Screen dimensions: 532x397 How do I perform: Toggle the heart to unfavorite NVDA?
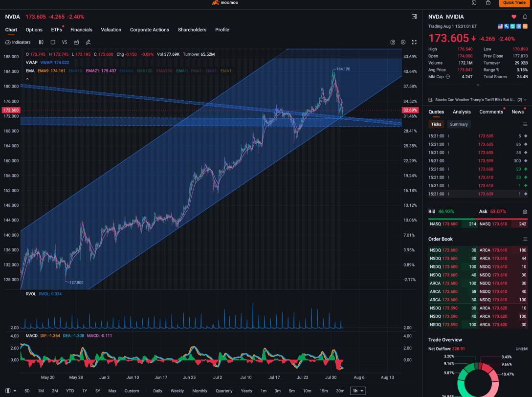tap(514, 17)
